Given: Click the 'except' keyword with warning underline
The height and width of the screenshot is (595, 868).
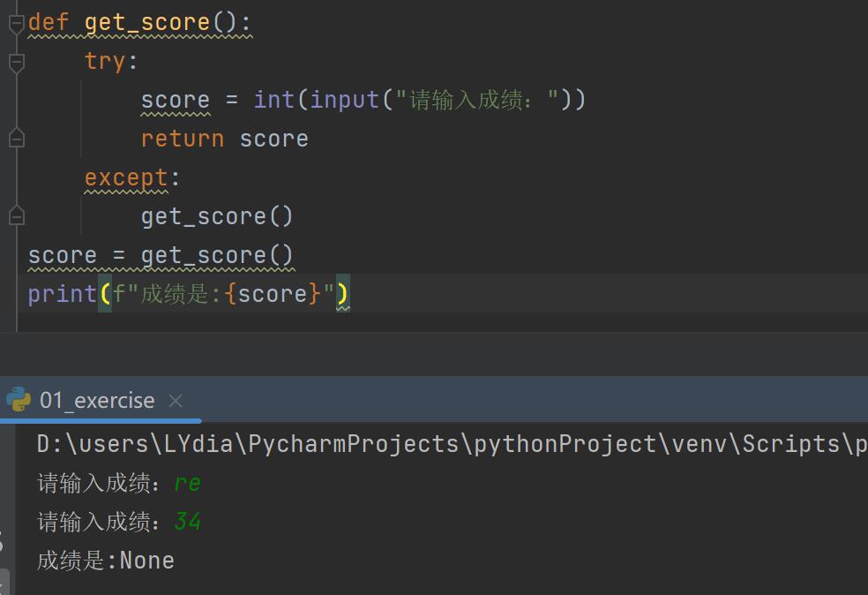Looking at the screenshot, I should 126,178.
